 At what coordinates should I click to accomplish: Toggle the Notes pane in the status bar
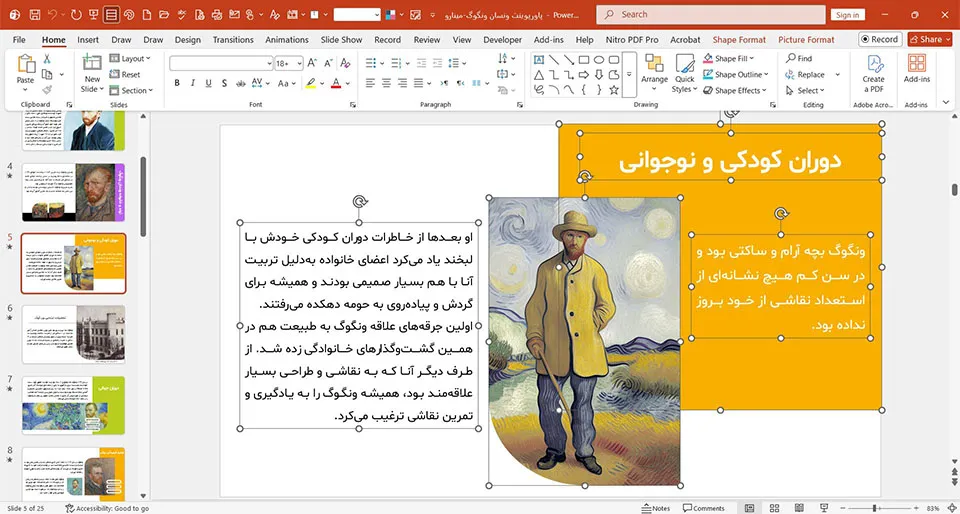click(656, 508)
